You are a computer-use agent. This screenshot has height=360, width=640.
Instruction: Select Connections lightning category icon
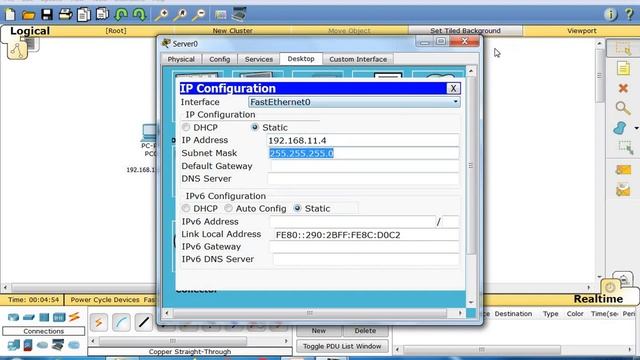(74, 317)
